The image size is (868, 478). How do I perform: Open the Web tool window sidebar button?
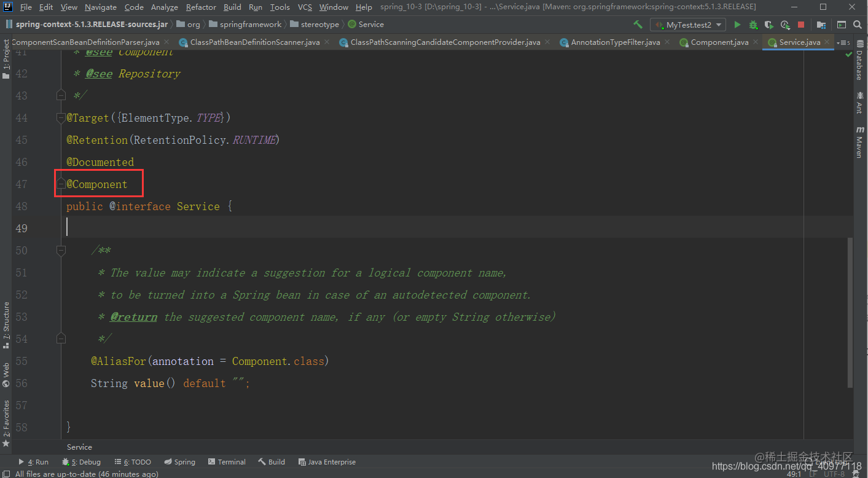(6, 375)
